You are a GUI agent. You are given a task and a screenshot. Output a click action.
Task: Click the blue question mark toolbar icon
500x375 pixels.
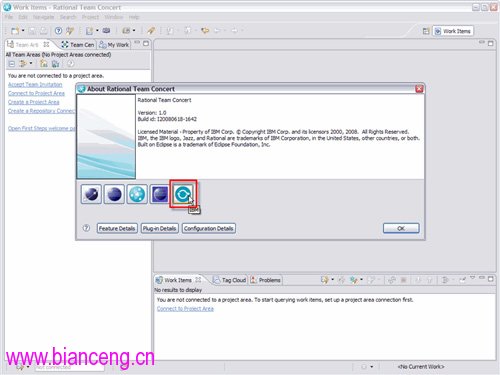[x=58, y=31]
